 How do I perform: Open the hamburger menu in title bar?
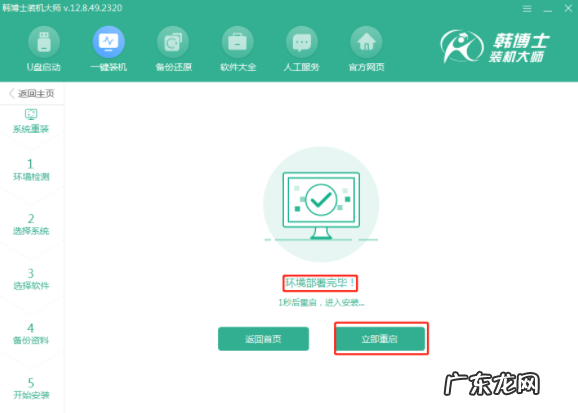click(x=527, y=8)
